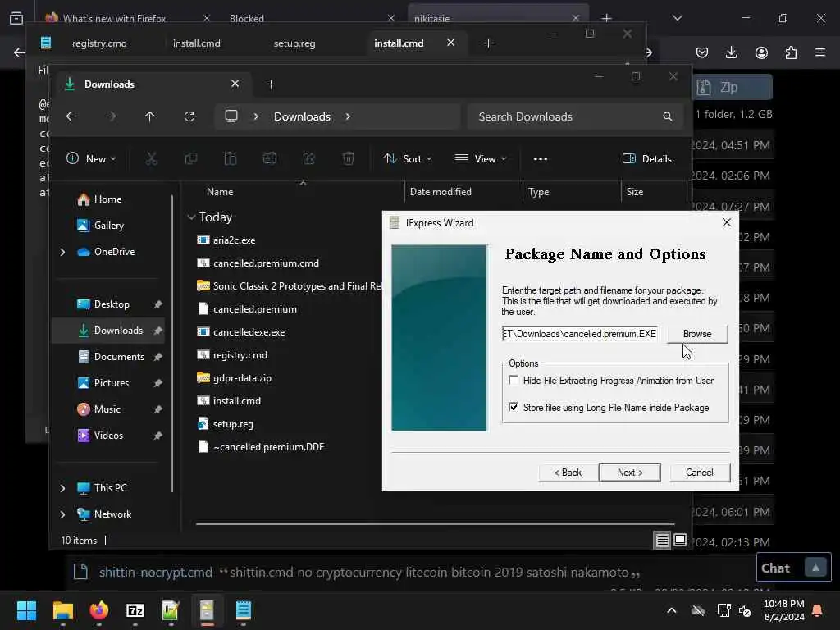Open the Firefox account icon
Viewport: 840px width, 630px height.
coord(761,52)
